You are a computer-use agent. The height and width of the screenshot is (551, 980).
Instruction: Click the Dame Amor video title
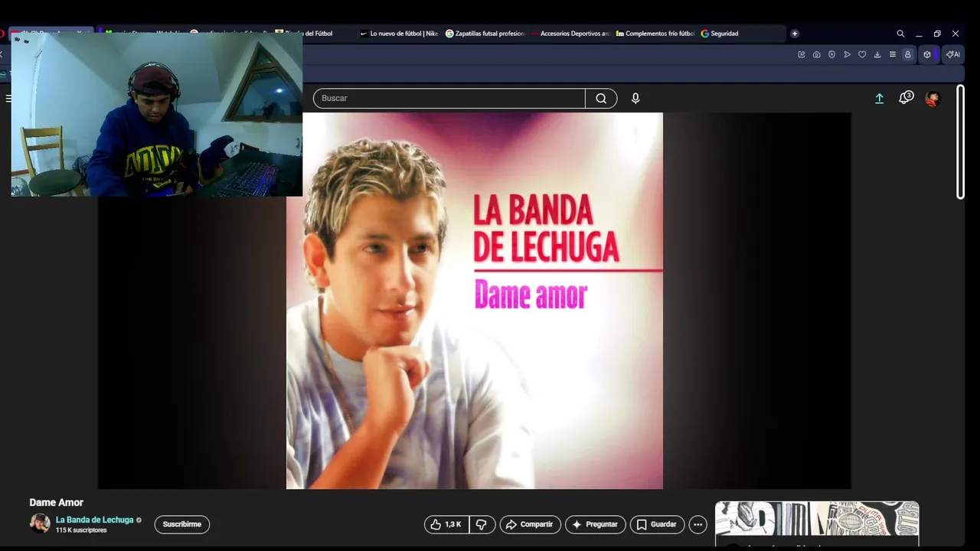click(x=56, y=502)
